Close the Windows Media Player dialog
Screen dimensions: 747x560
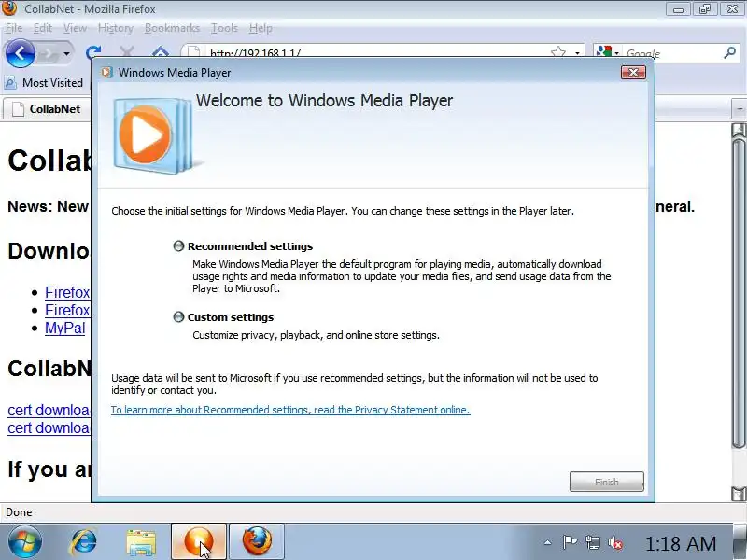click(634, 73)
